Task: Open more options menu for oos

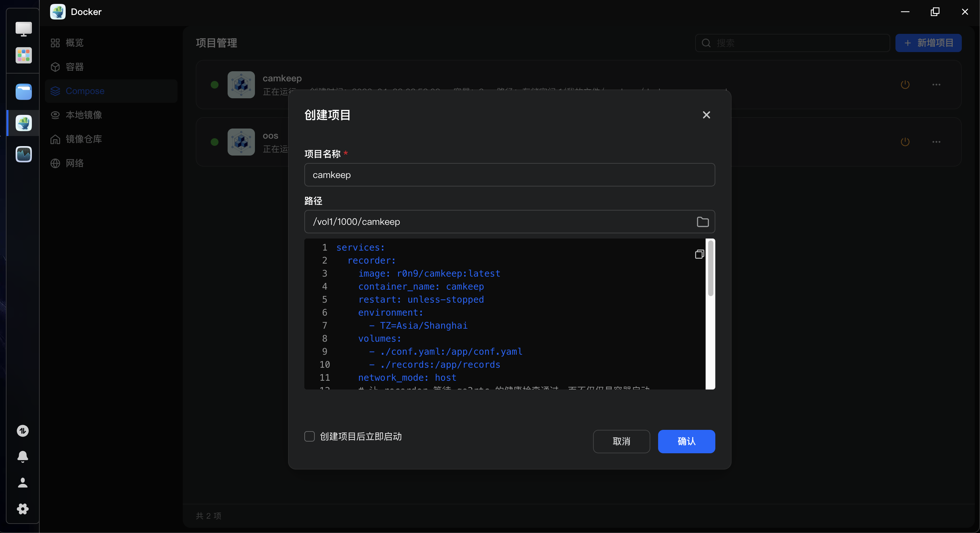Action: point(937,141)
